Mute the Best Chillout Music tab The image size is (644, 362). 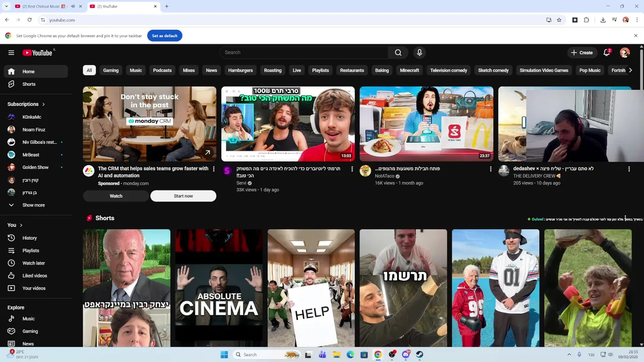[73, 7]
